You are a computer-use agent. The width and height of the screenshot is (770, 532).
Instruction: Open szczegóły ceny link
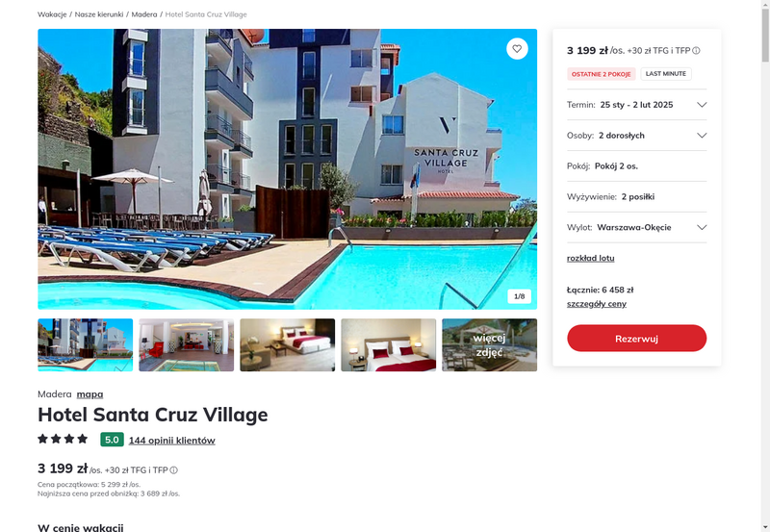596,304
